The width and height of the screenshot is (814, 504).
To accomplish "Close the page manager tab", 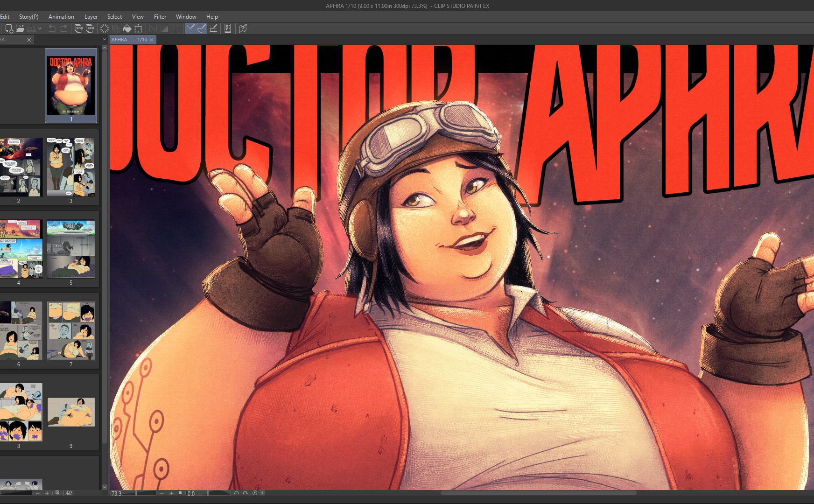I will (29, 40).
